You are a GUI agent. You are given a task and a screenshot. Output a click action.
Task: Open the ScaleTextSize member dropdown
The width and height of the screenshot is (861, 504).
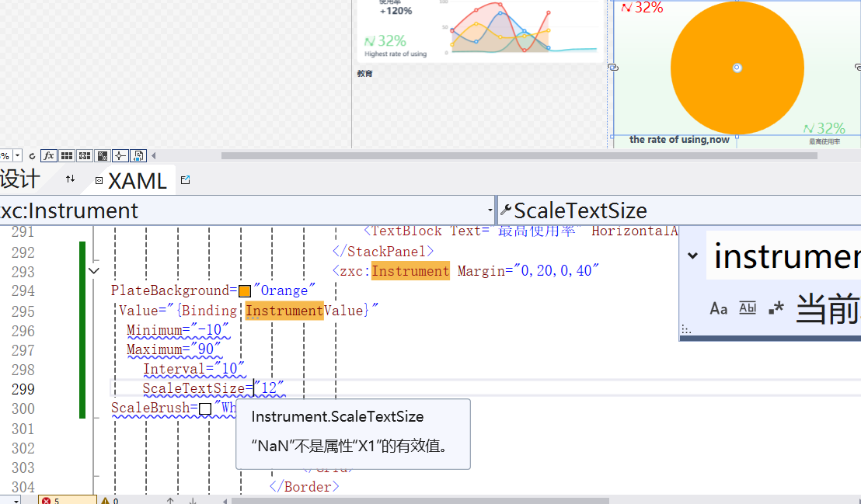[x=678, y=210]
